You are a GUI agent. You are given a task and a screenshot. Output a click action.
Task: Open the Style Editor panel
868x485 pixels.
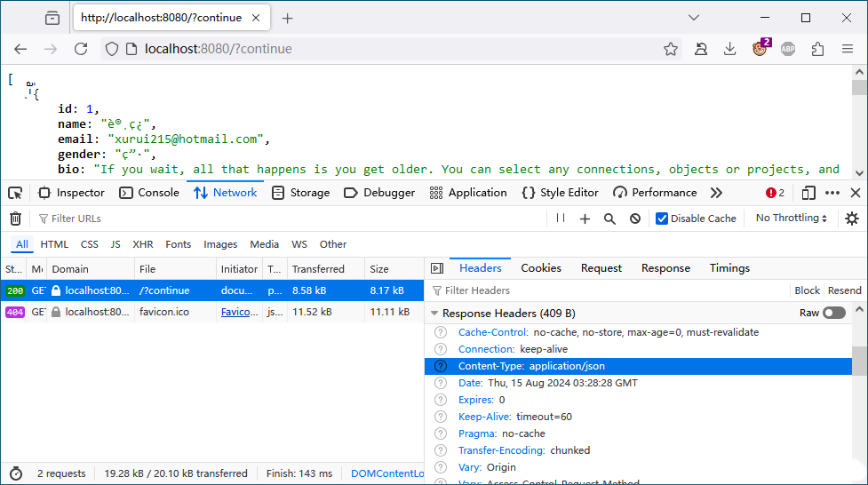point(561,193)
